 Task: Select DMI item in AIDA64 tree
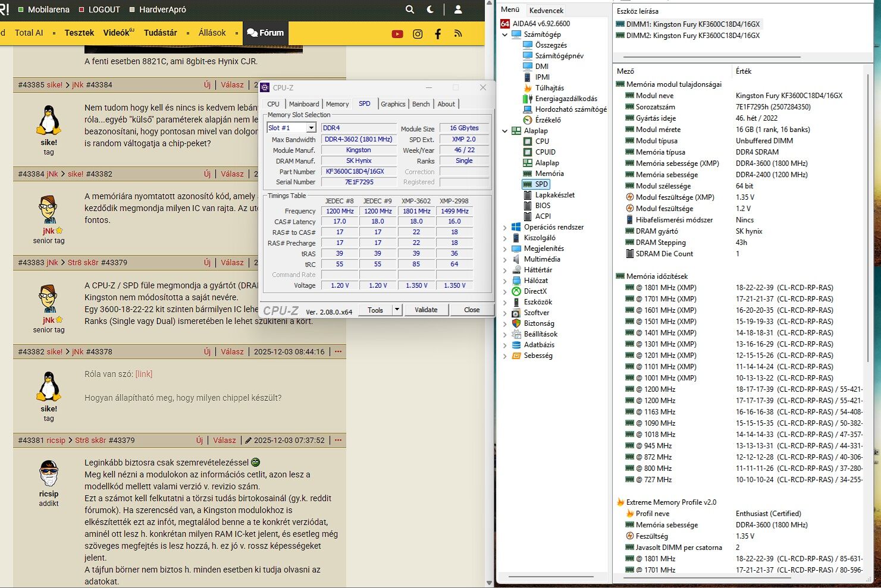541,67
